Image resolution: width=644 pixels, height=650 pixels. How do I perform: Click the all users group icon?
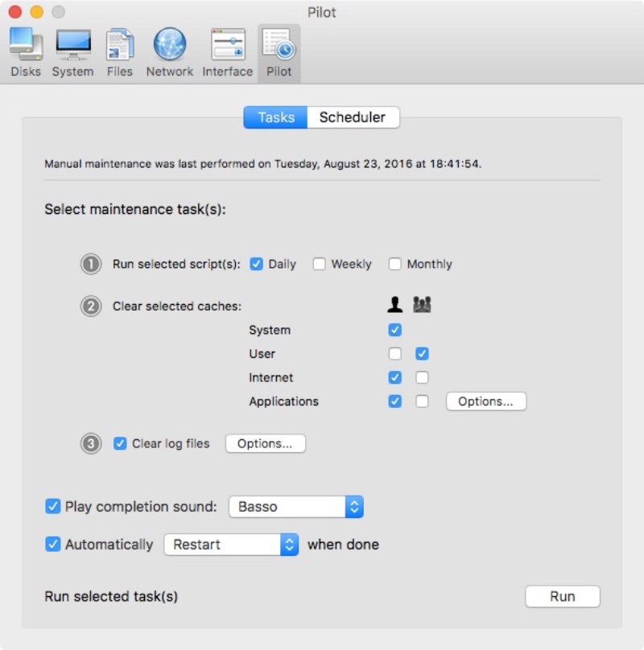(422, 305)
